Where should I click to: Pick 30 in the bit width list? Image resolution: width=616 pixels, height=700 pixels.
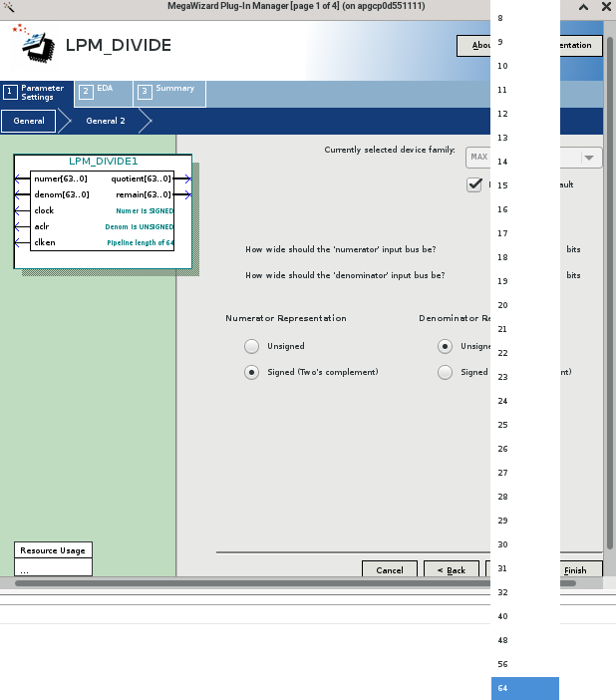point(525,544)
